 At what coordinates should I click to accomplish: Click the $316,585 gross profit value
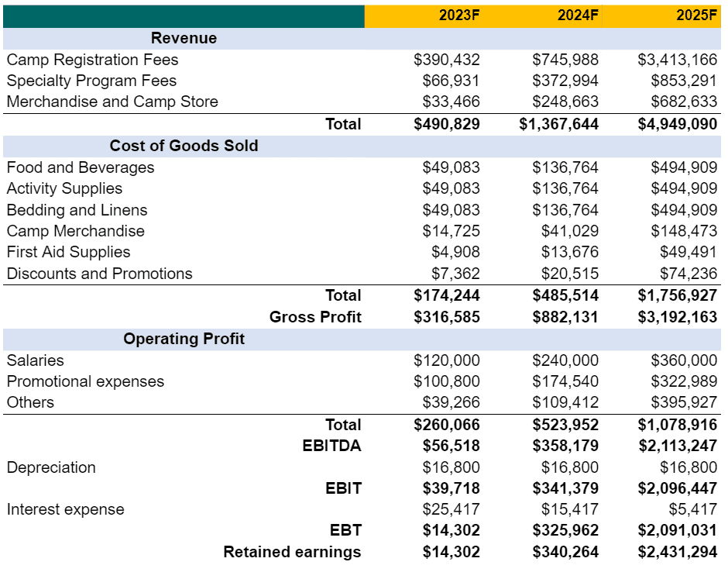(x=447, y=317)
